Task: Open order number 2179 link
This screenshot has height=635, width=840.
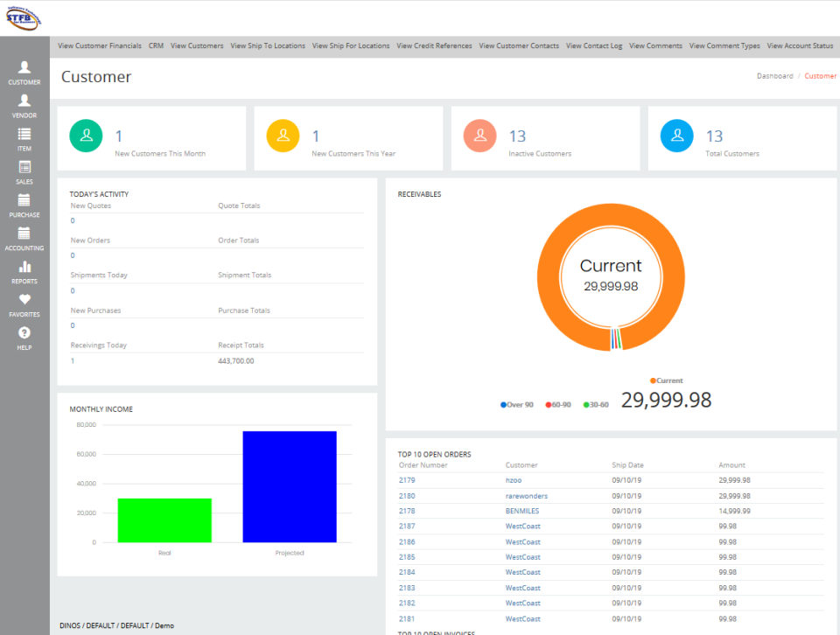Action: point(407,480)
